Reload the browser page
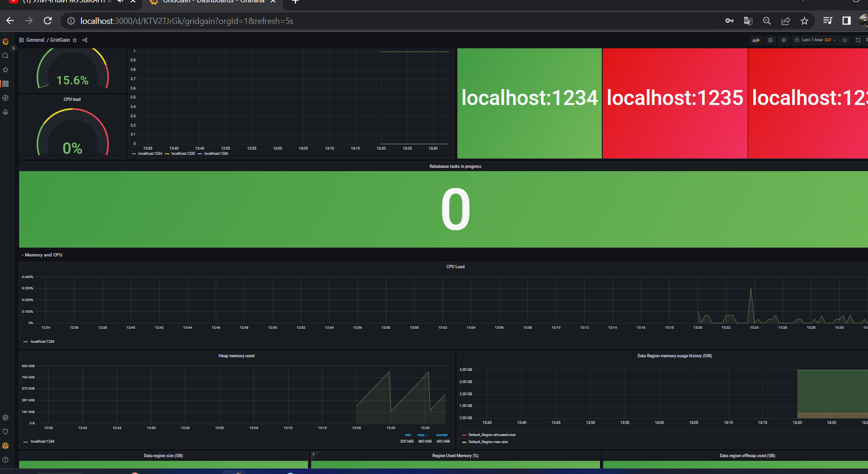Image resolution: width=868 pixels, height=474 pixels. click(x=48, y=21)
